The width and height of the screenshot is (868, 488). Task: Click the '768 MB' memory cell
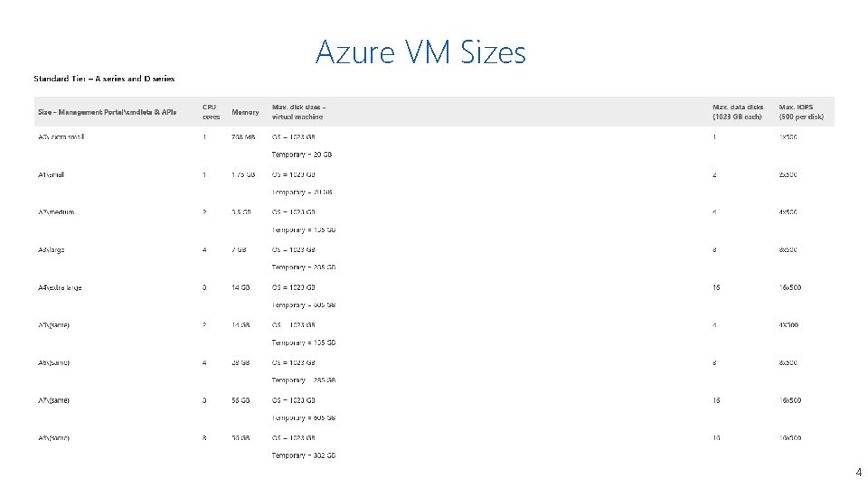pyautogui.click(x=243, y=137)
